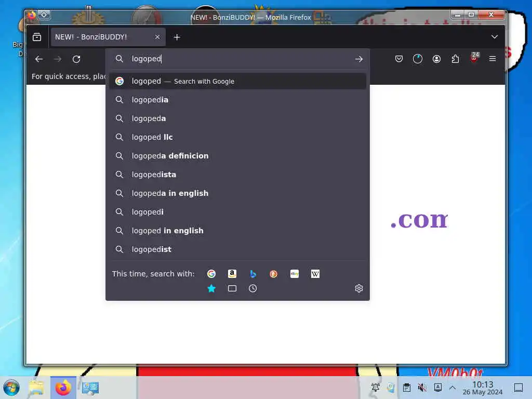Pick the 'logopedist' suggestion
The image size is (532, 399).
[237, 249]
